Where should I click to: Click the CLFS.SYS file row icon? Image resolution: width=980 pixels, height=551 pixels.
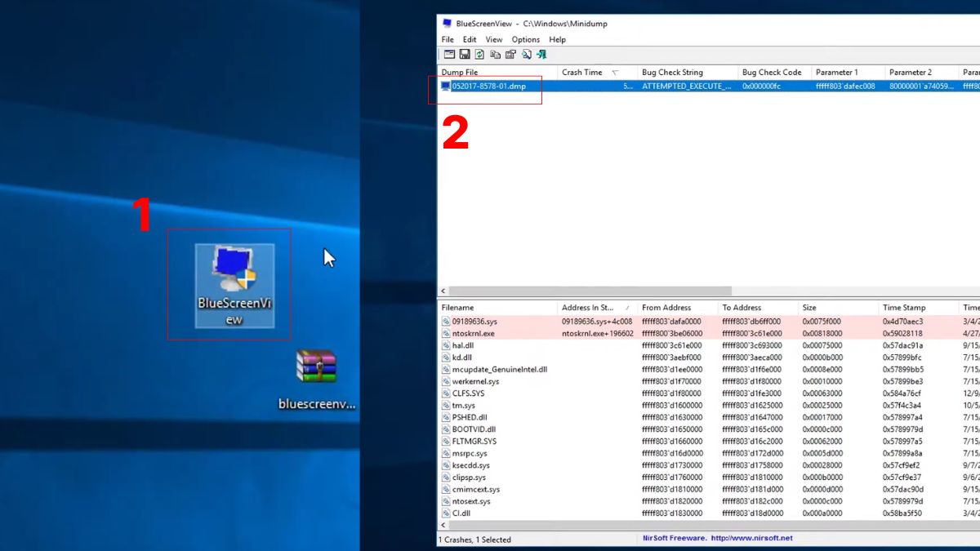point(446,393)
